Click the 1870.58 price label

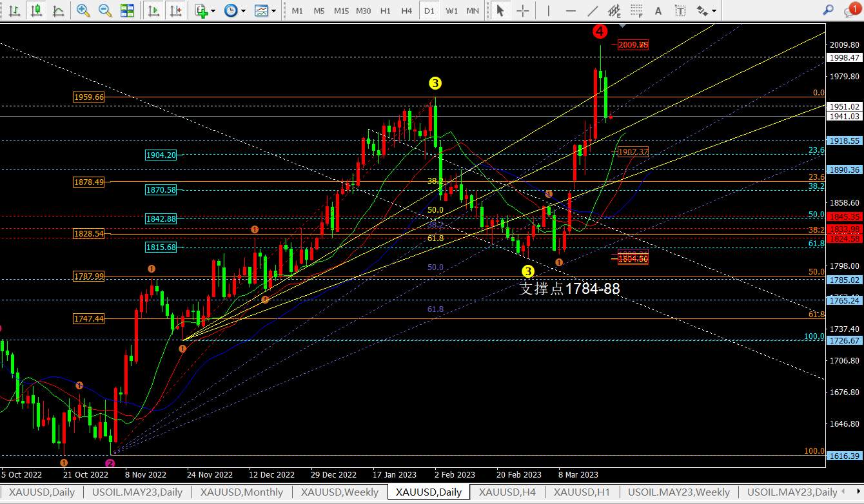[x=161, y=190]
